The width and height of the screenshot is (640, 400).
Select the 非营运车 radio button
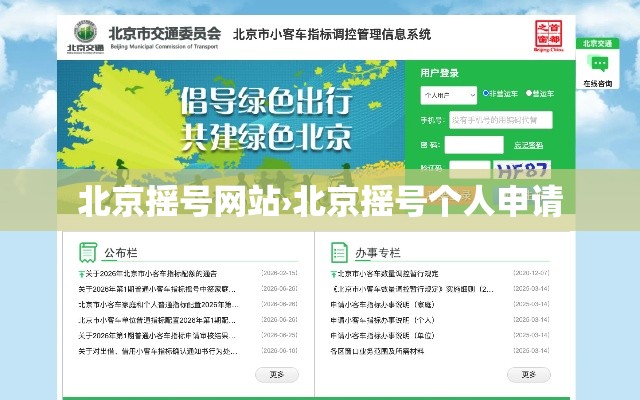point(486,93)
